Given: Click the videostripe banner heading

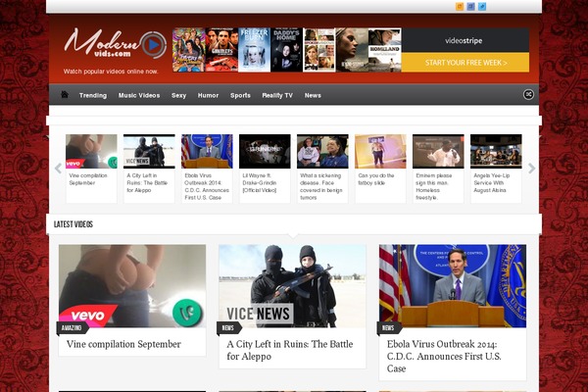Looking at the screenshot, I should pyautogui.click(x=464, y=40).
